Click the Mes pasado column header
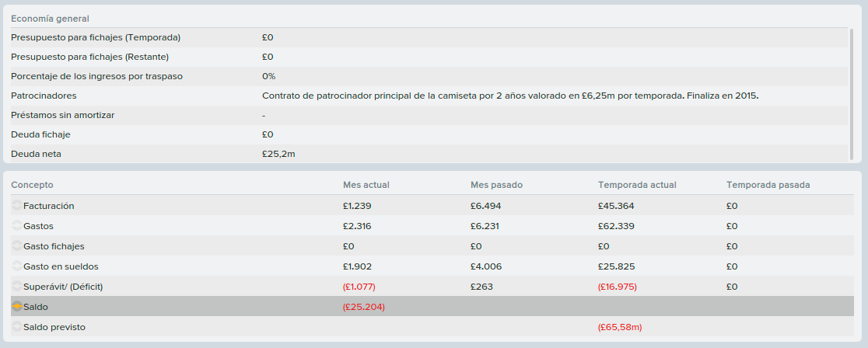 [x=496, y=185]
